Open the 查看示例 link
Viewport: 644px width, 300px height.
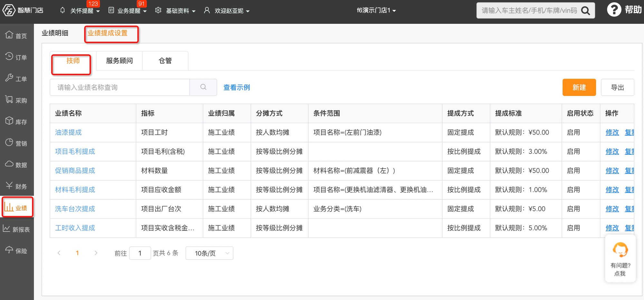coord(237,87)
